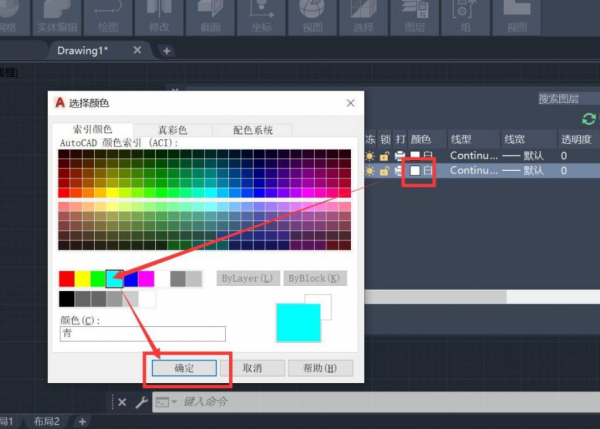Viewport: 600px width, 429px height.
Task: Toggle the lock icon in highlighted layer row
Action: coord(385,171)
